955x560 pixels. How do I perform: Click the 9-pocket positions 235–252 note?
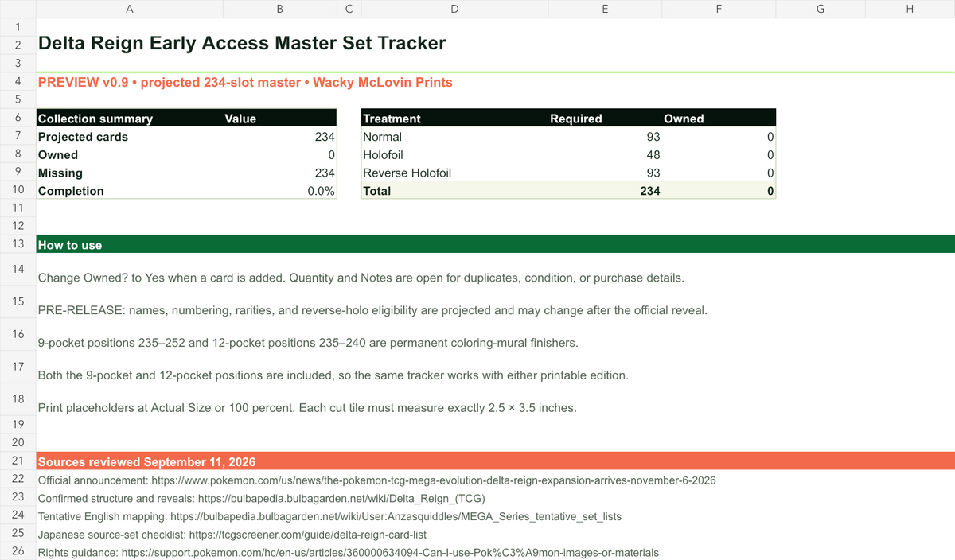(x=308, y=343)
